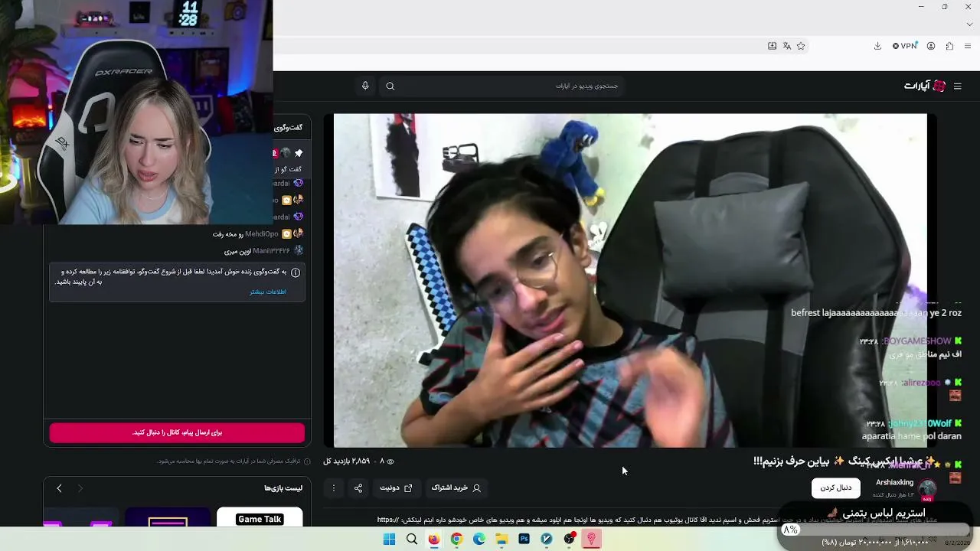Open Windows taskbar search
This screenshot has width=980, height=551.
412,539
